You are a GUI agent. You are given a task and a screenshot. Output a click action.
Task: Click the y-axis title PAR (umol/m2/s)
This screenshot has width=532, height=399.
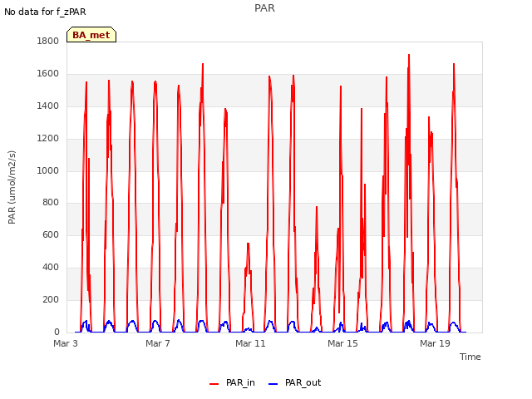coord(12,187)
